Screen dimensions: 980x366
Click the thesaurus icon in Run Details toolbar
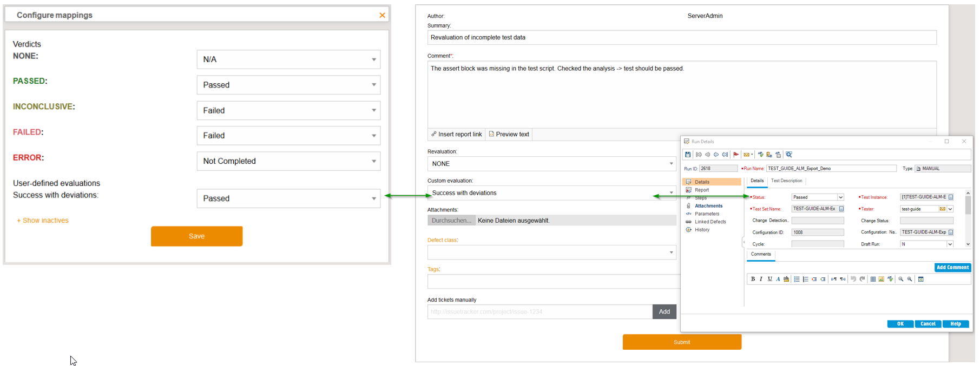(769, 155)
